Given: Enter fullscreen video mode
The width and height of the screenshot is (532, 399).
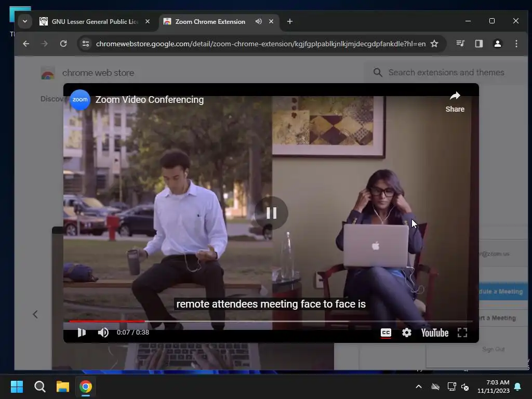Looking at the screenshot, I should [x=462, y=332].
